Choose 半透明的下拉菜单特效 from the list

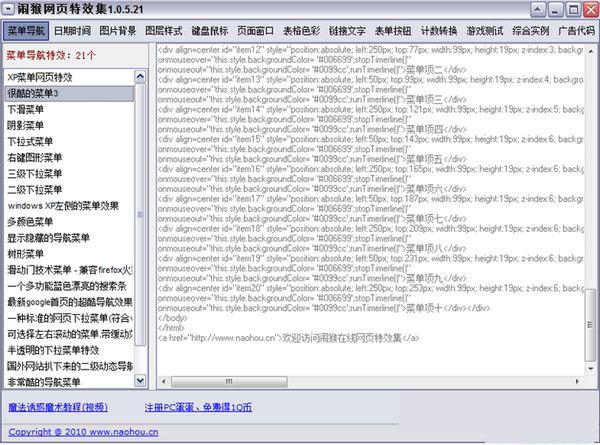click(x=69, y=350)
